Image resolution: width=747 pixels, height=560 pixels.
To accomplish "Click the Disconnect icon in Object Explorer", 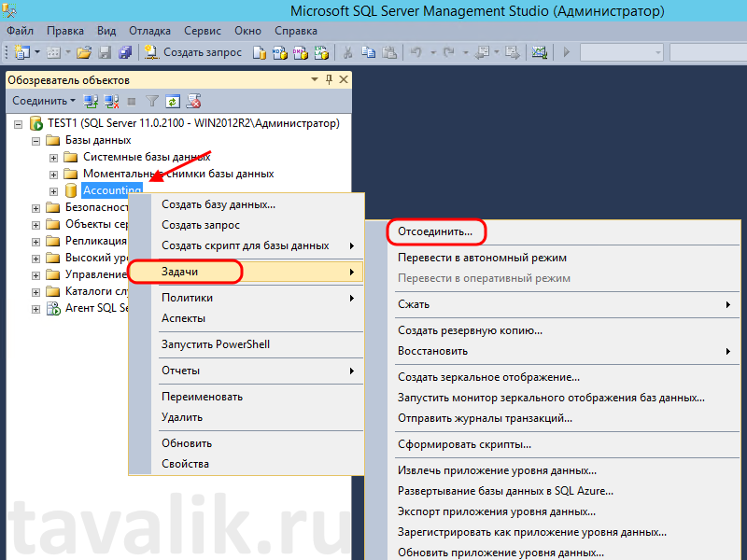I will tap(111, 101).
